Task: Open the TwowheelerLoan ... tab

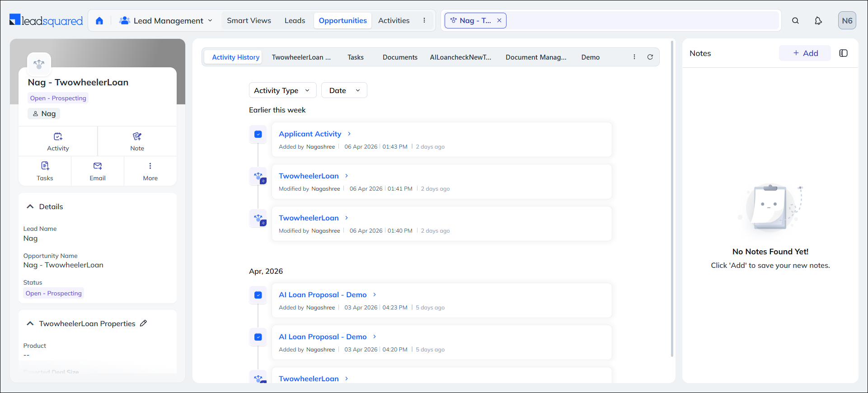Action: (301, 57)
